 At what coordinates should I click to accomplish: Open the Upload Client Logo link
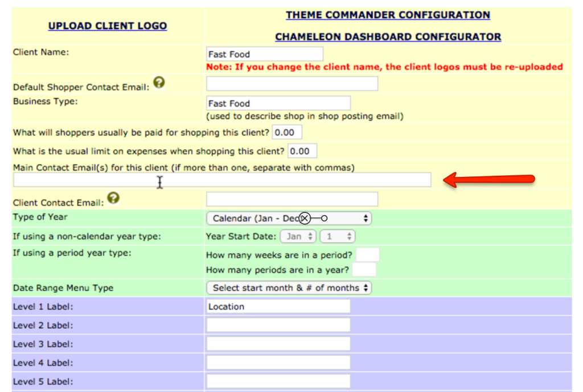coord(108,26)
